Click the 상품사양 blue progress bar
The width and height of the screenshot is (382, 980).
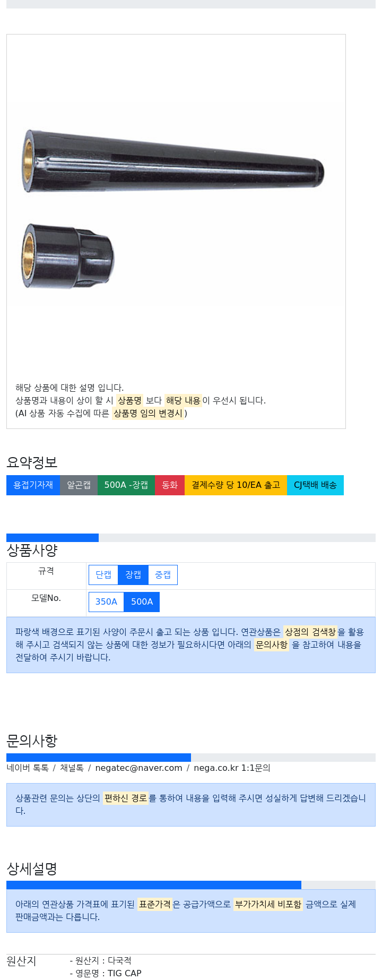point(53,538)
